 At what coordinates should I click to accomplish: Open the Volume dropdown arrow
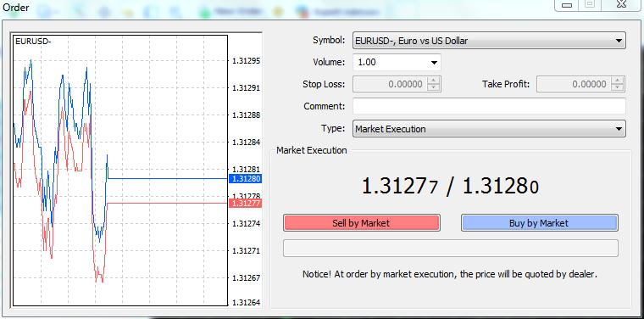click(x=434, y=63)
